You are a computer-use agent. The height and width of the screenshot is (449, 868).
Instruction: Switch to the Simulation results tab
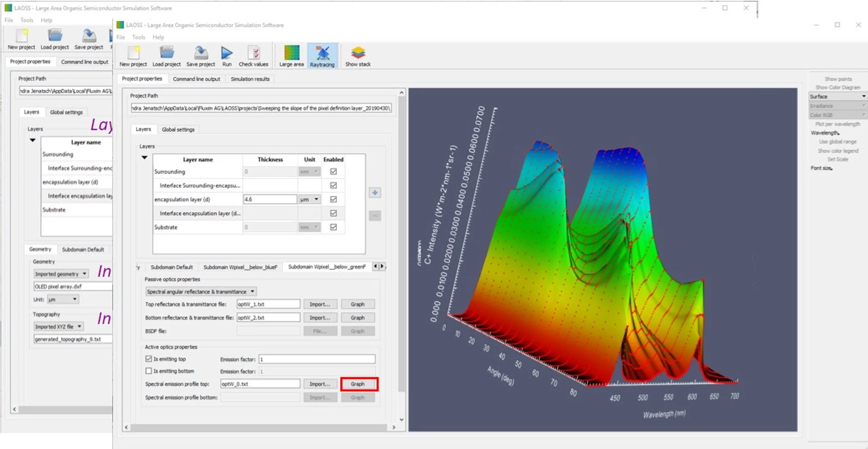pos(250,79)
